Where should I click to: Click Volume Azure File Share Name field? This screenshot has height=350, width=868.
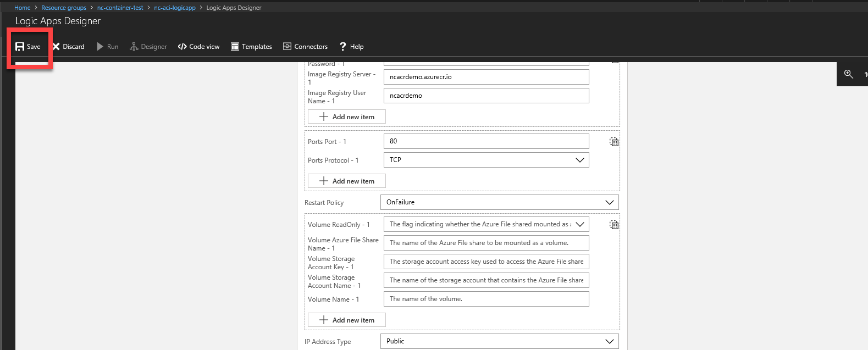[x=486, y=243]
